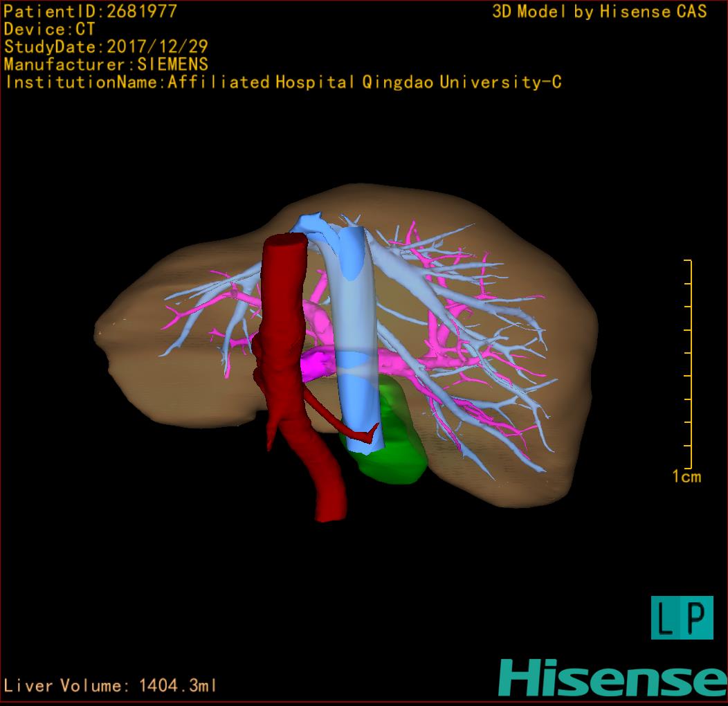The width and height of the screenshot is (728, 706).
Task: Click the PatientID:2681977 label
Action: pyautogui.click(x=91, y=11)
